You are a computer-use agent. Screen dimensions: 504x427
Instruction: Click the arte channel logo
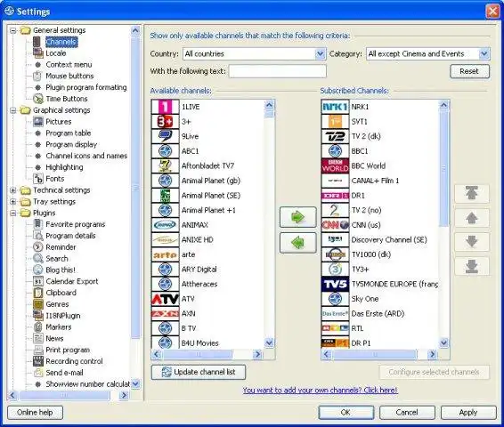[166, 254]
